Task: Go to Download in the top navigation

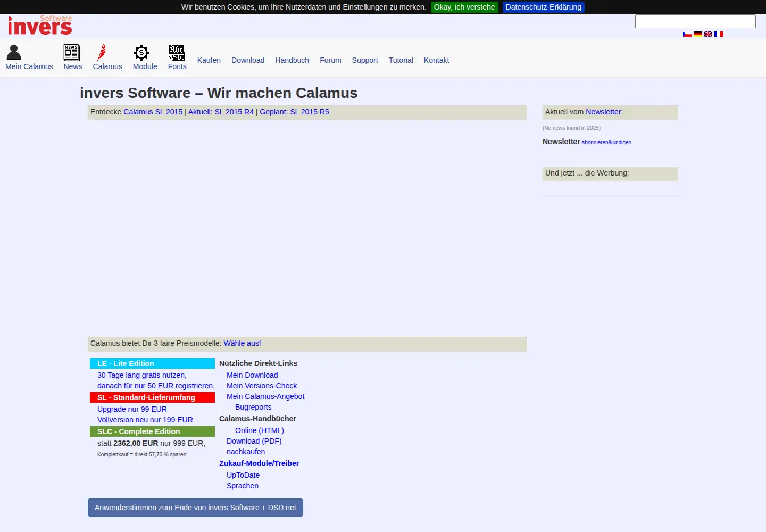Action: [x=248, y=60]
